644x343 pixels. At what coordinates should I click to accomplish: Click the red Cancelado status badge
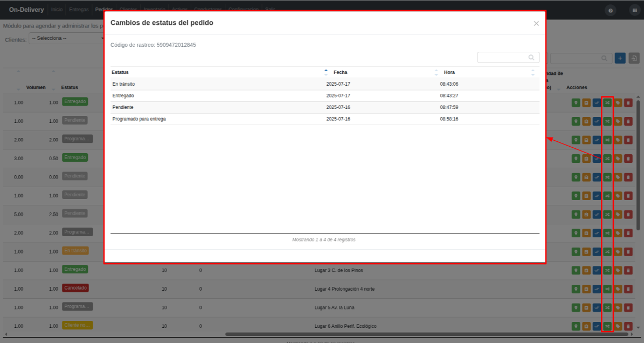75,288
